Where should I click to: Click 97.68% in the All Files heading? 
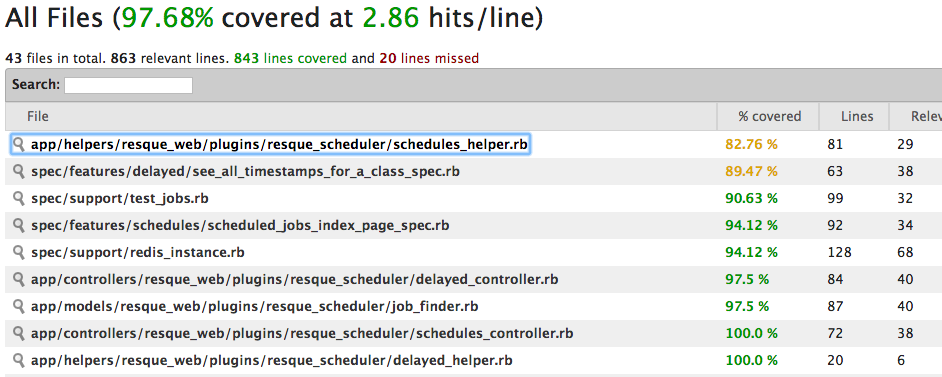(168, 19)
